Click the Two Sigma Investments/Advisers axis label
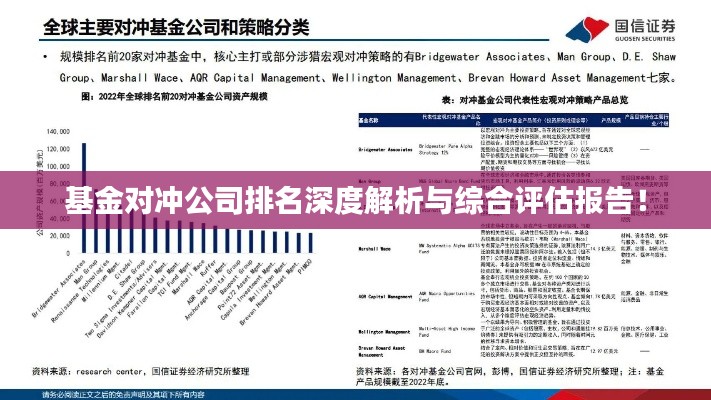Screen dimensions: 711x400 [x=121, y=298]
